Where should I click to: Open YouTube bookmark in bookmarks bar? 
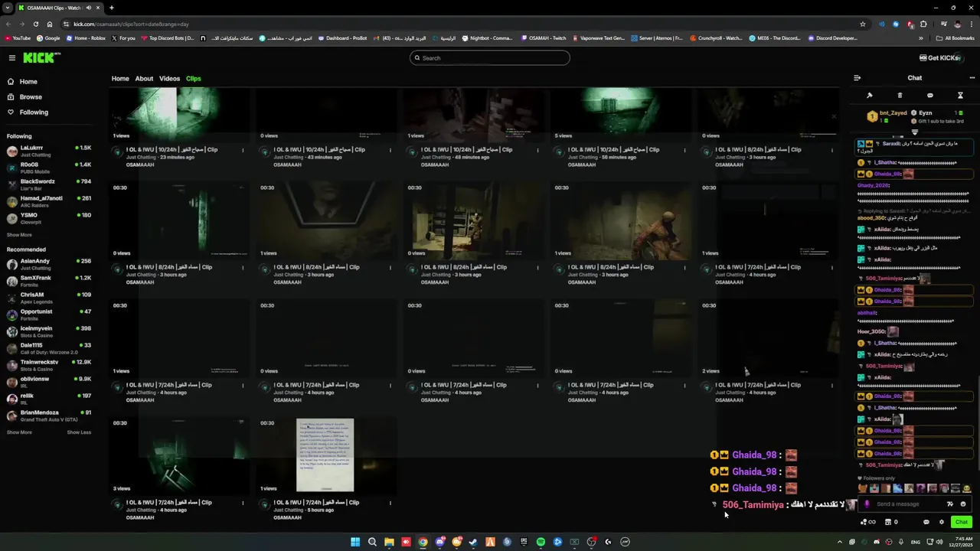pos(18,38)
